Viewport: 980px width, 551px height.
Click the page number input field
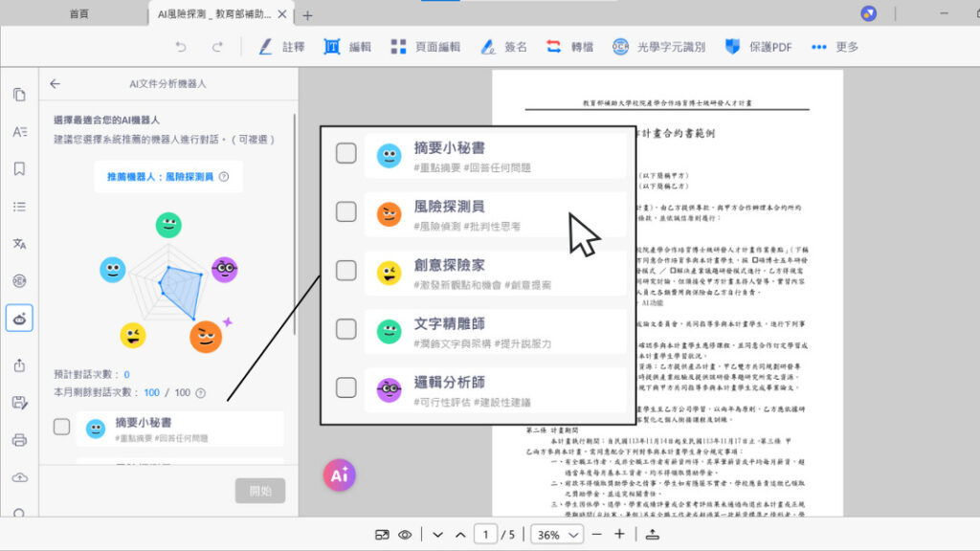486,535
